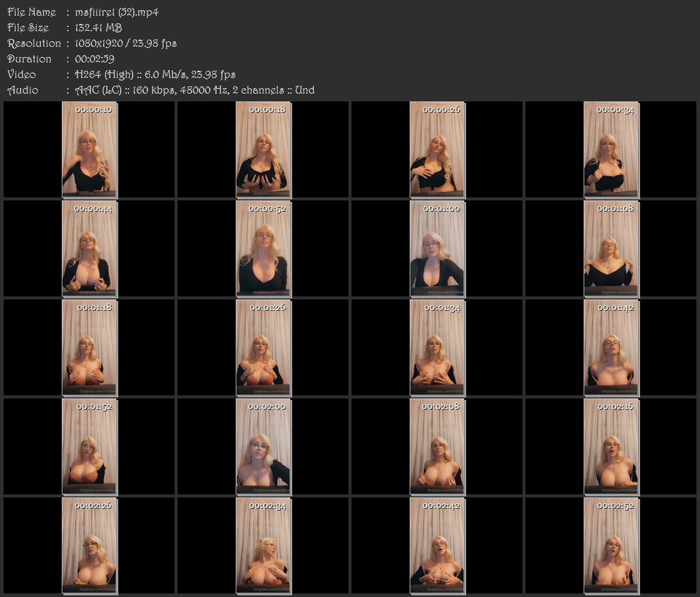Open the frame at timestamp 00:00:52
Image resolution: width=700 pixels, height=597 pixels.
click(x=263, y=249)
